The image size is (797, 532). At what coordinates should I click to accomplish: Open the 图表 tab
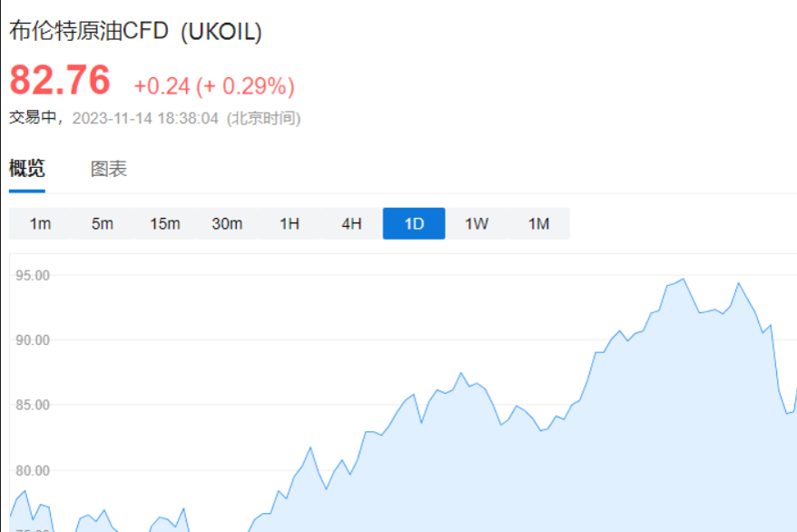click(108, 169)
